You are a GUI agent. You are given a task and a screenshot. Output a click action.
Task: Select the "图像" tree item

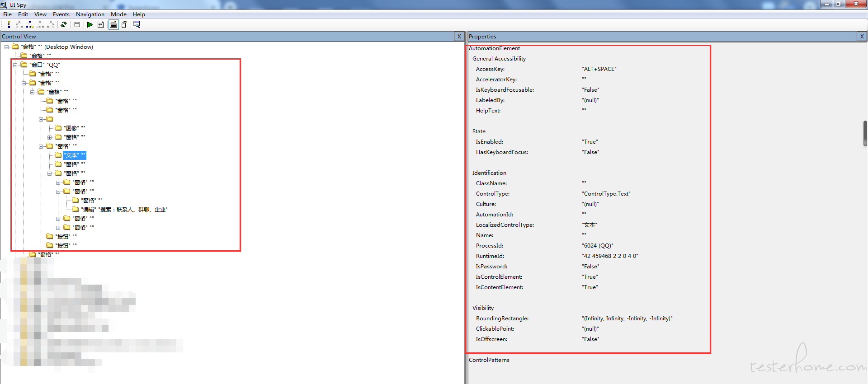[x=75, y=128]
